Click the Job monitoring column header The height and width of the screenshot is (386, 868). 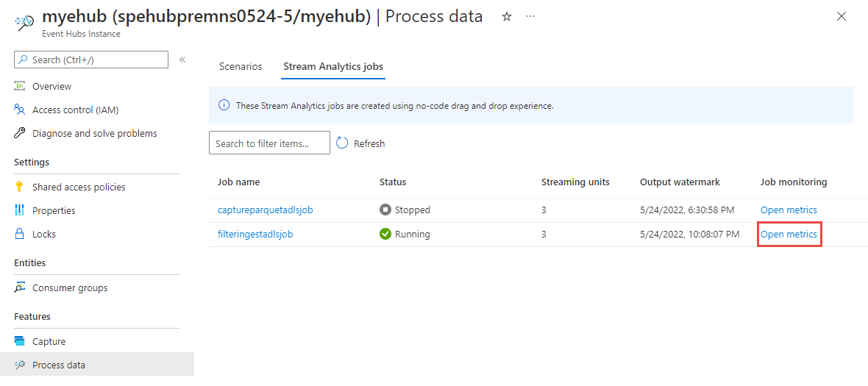(x=794, y=182)
